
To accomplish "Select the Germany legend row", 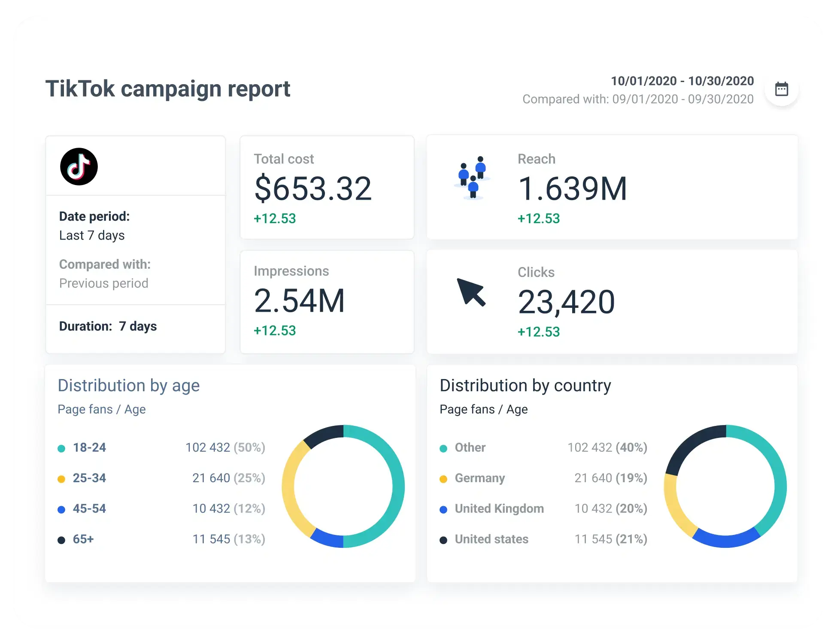I will 543,478.
